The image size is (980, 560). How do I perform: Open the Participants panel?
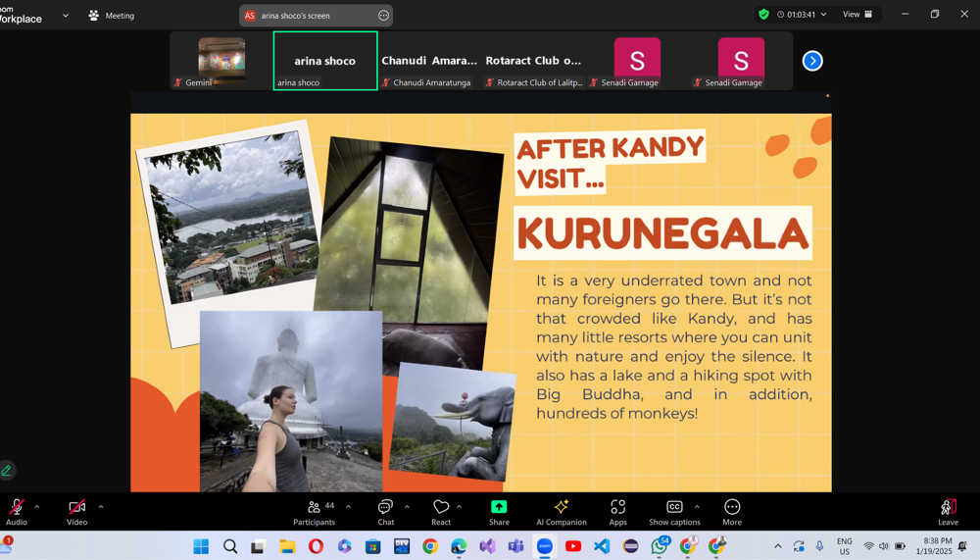[x=314, y=511]
